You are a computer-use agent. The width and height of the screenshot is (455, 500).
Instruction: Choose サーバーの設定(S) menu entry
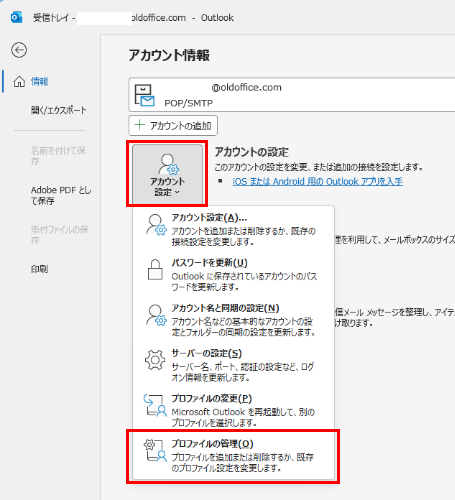(233, 365)
